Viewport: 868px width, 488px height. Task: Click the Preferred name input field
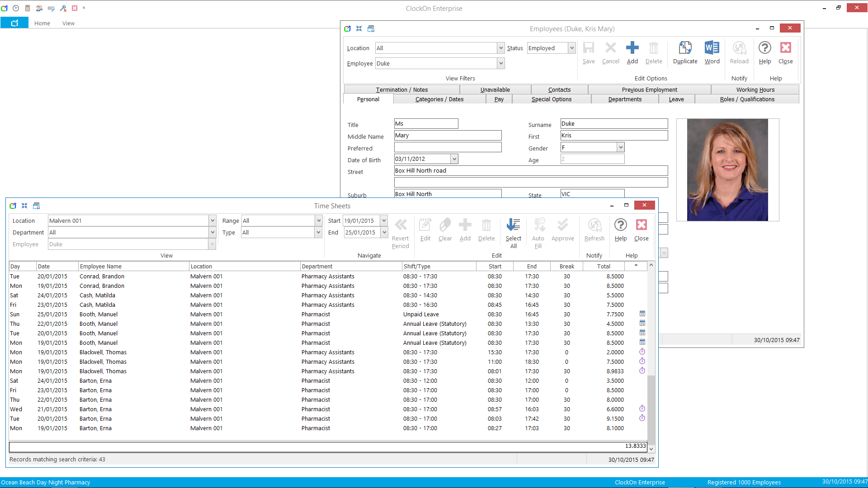448,147
